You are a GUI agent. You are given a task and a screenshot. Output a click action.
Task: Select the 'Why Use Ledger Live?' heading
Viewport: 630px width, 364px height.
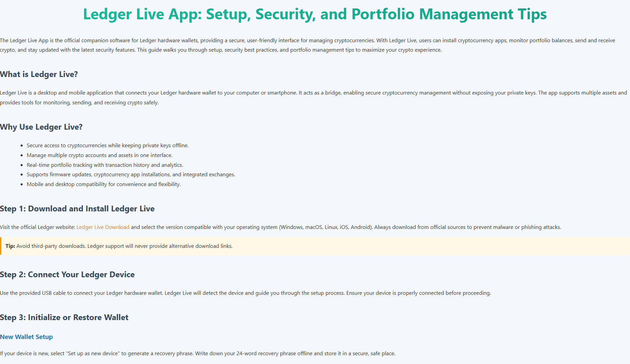click(x=41, y=127)
